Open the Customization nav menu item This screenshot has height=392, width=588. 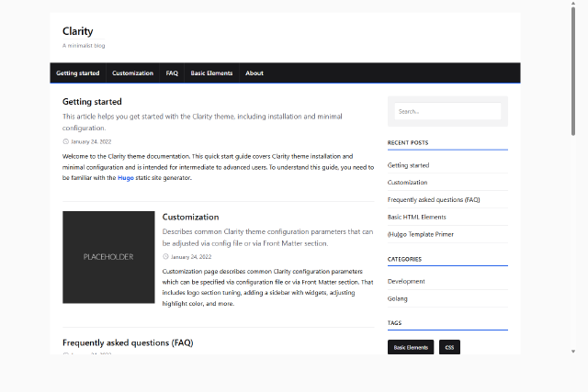coord(132,73)
